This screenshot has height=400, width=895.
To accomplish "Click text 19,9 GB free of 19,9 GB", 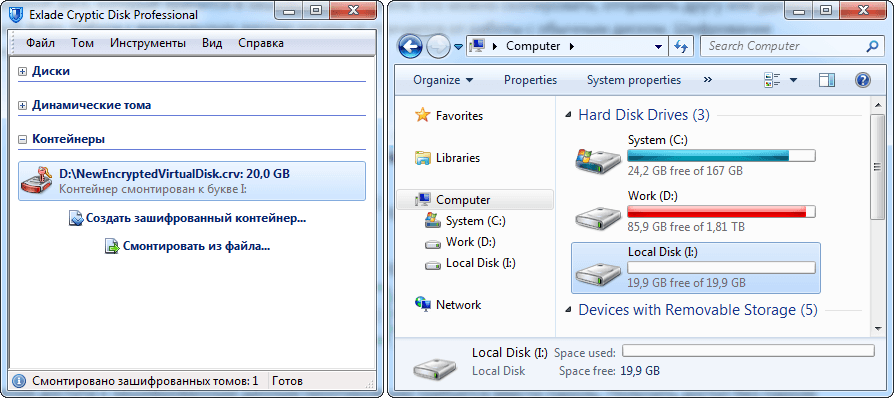I will pos(687,283).
